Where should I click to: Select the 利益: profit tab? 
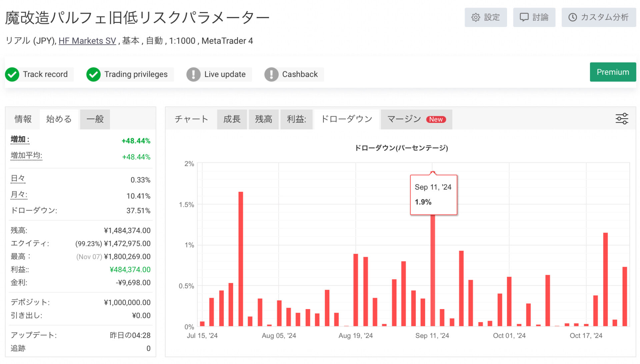[x=296, y=119]
